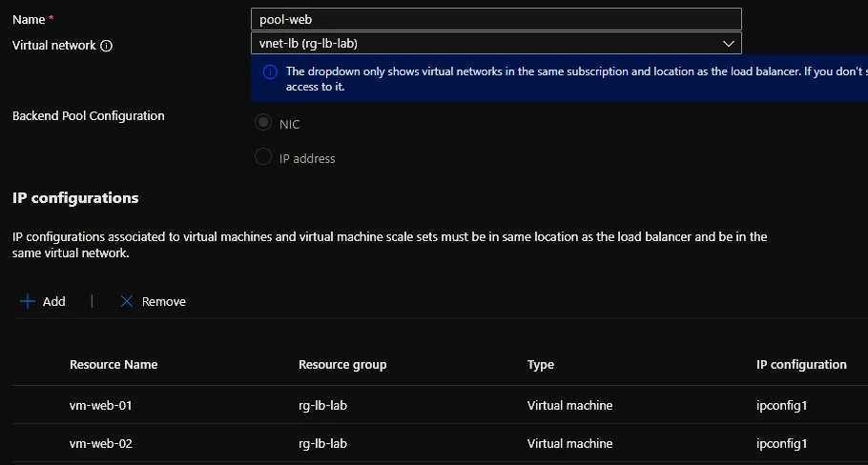Select the vm-web-02 resource row

click(440, 443)
